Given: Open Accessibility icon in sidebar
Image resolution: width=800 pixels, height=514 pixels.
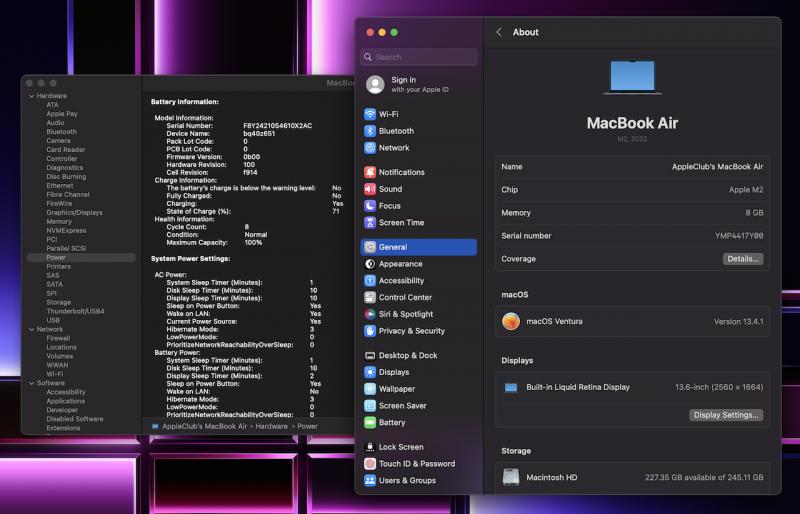Looking at the screenshot, I should coord(370,281).
